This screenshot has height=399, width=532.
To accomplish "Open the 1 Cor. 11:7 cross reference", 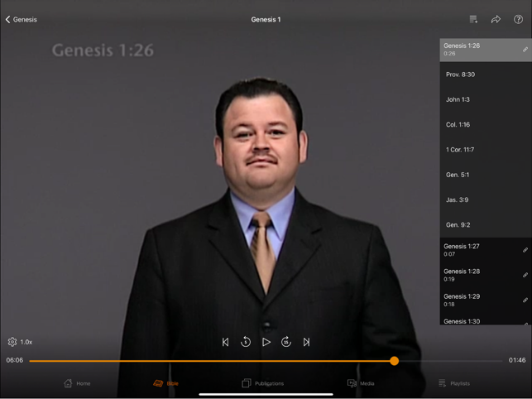I will pos(486,150).
